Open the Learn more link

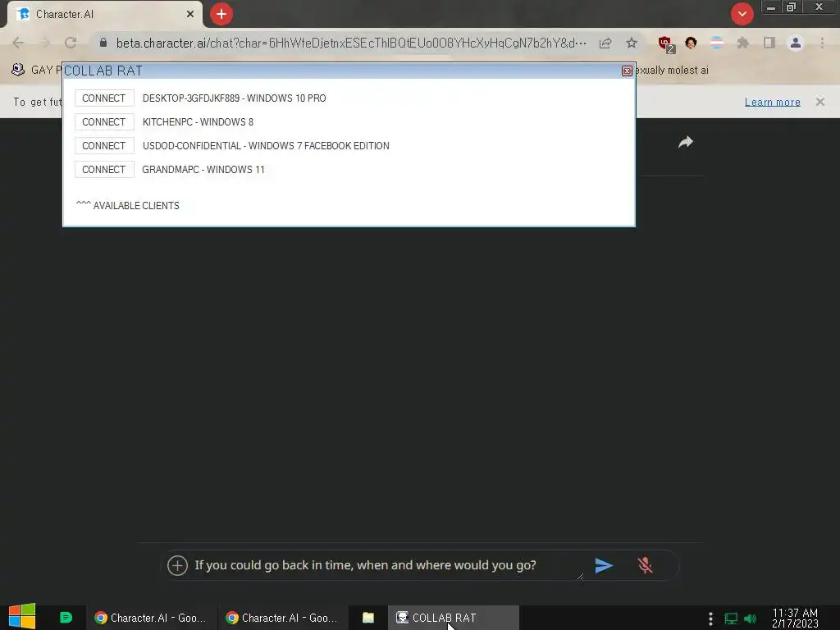pyautogui.click(x=773, y=102)
